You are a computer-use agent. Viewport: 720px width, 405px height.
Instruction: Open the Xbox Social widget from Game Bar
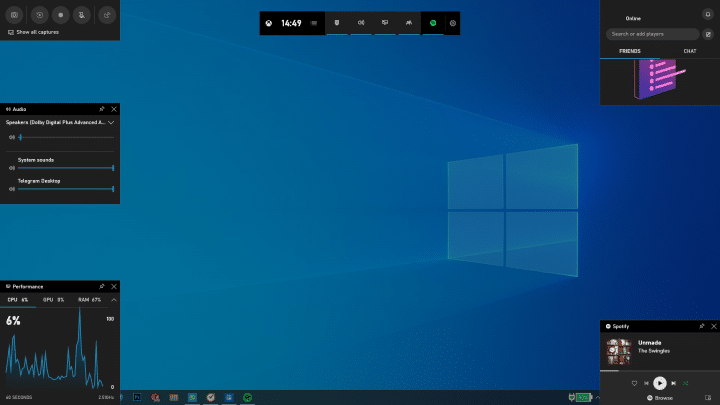[x=408, y=22]
